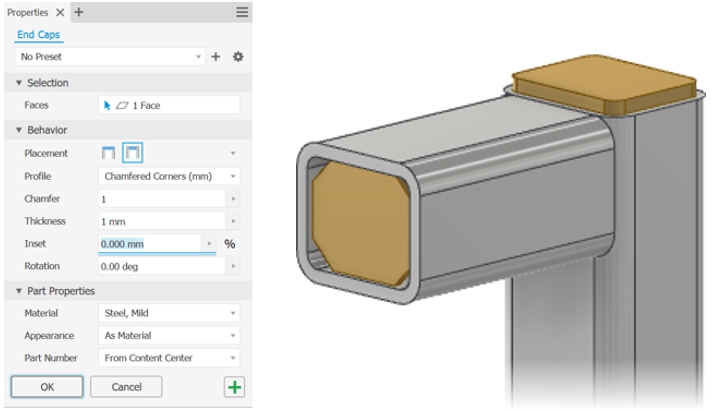
Task: Collapse the Part Properties section
Action: pyautogui.click(x=19, y=291)
